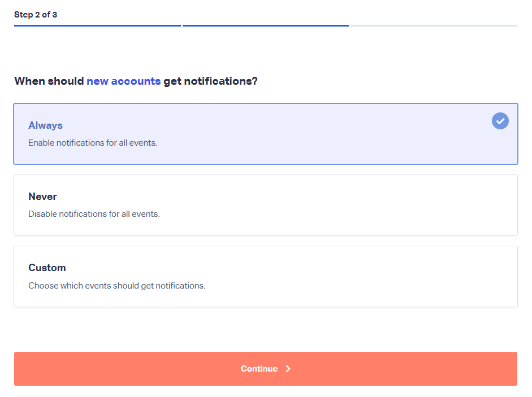532x397 pixels.
Task: Click the 'Never' option title text
Action: coord(42,197)
